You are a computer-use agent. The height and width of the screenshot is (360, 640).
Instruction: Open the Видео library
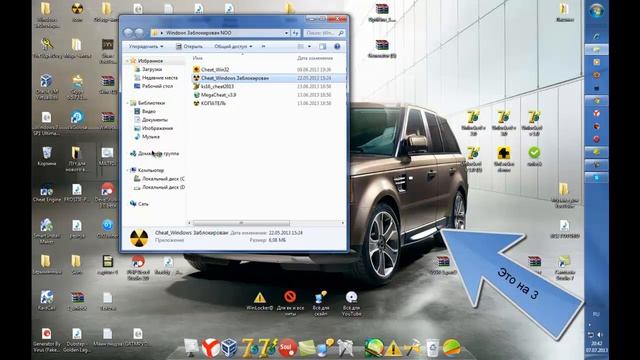click(149, 111)
